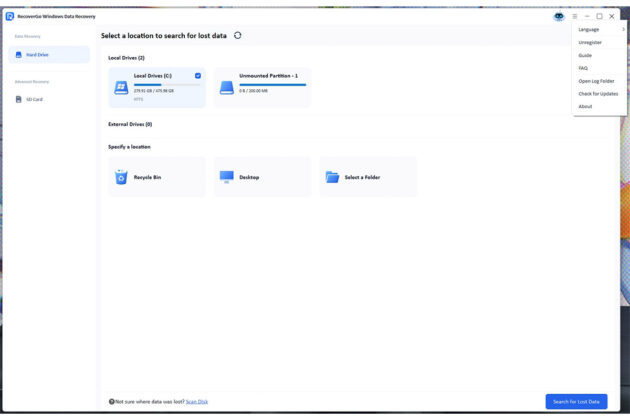Viewport: 630px width, 420px height.
Task: Click the Recycle Bin icon
Action: pyautogui.click(x=121, y=177)
